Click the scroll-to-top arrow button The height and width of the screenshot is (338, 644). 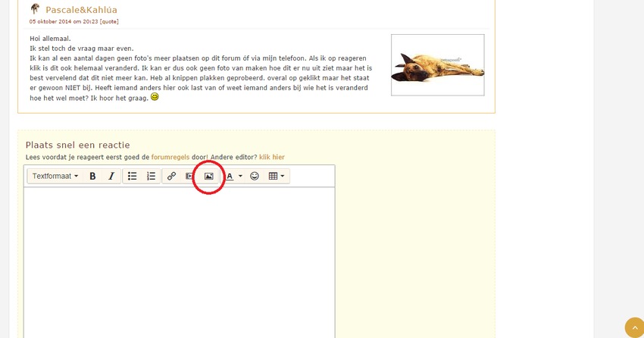634,327
